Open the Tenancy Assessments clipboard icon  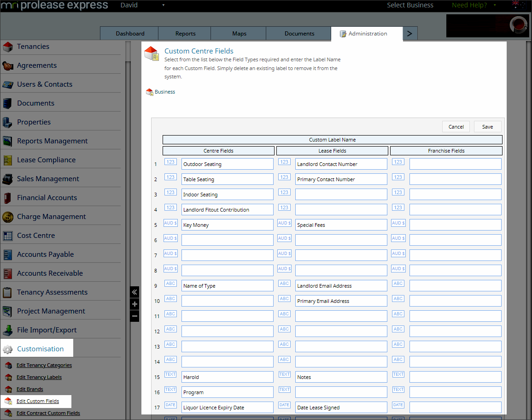pyautogui.click(x=8, y=292)
